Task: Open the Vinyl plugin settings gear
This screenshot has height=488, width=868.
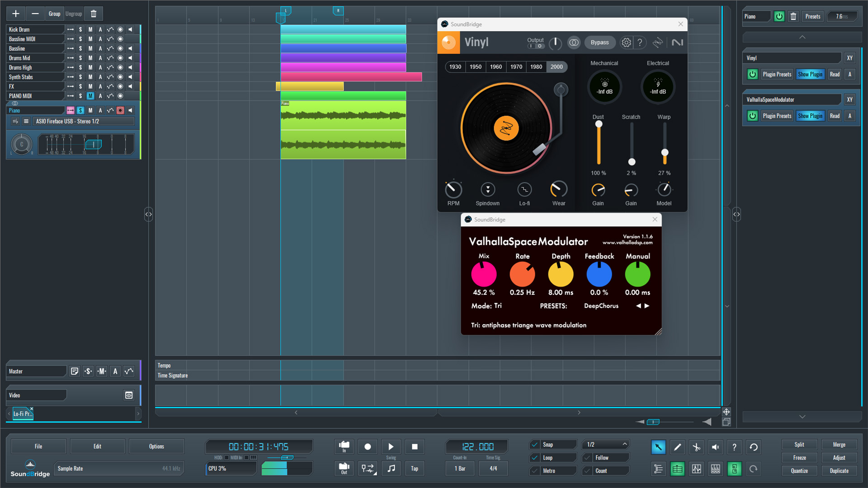Action: (626, 42)
